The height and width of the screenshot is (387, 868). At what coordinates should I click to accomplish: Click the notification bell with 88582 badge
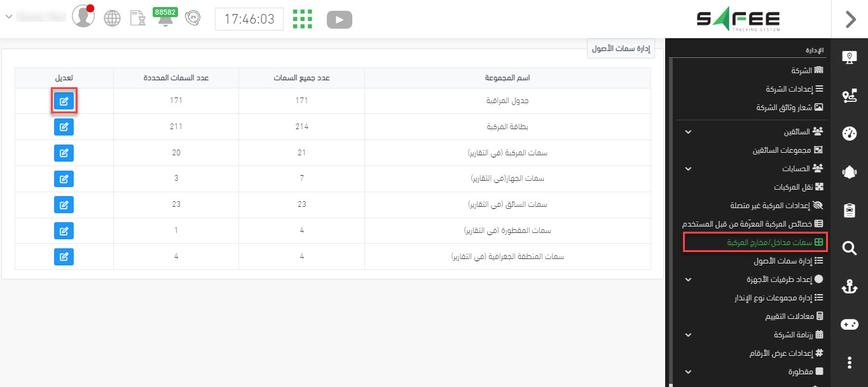(163, 19)
